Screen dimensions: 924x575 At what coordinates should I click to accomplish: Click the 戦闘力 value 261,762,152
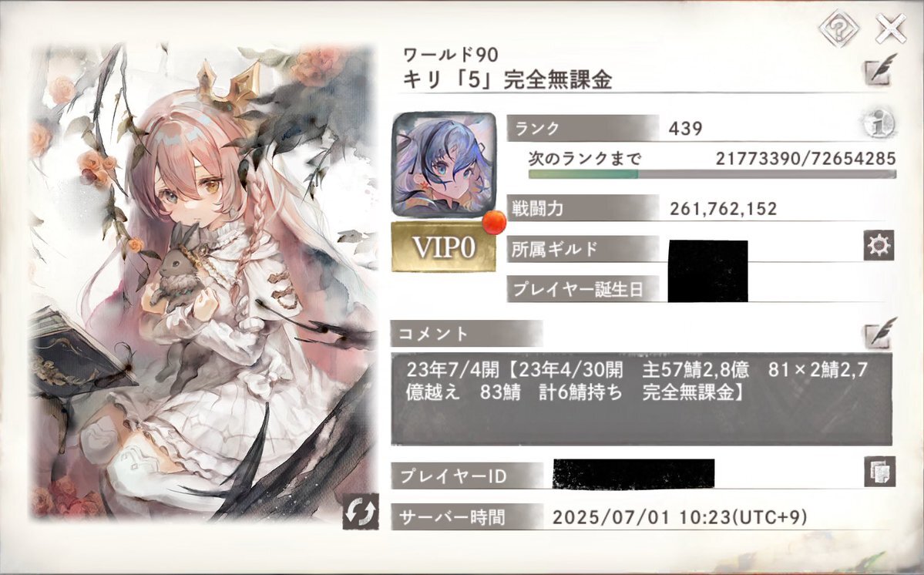(723, 209)
